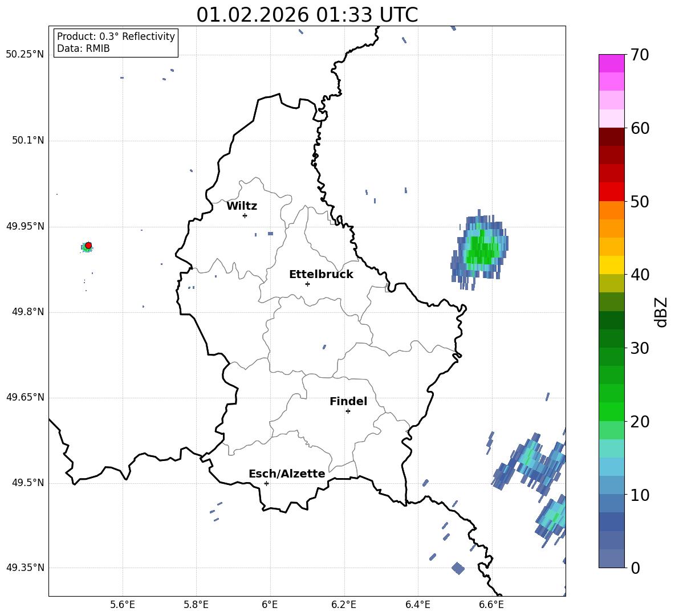Click the dBZ colorbar axis label
Screen dimensions: 675x616
point(662,312)
